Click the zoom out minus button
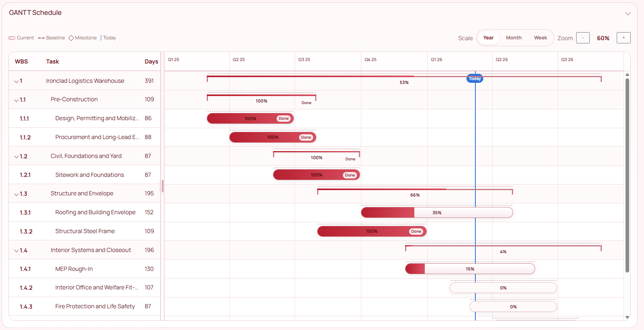 coord(583,38)
